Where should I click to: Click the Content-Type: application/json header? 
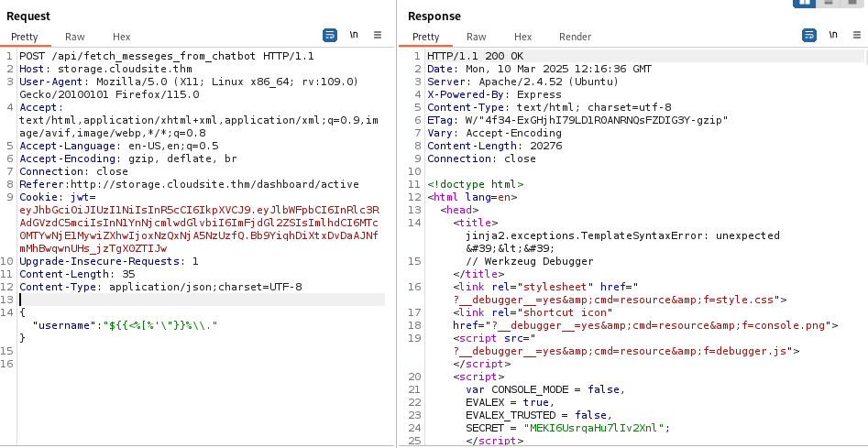click(x=160, y=287)
